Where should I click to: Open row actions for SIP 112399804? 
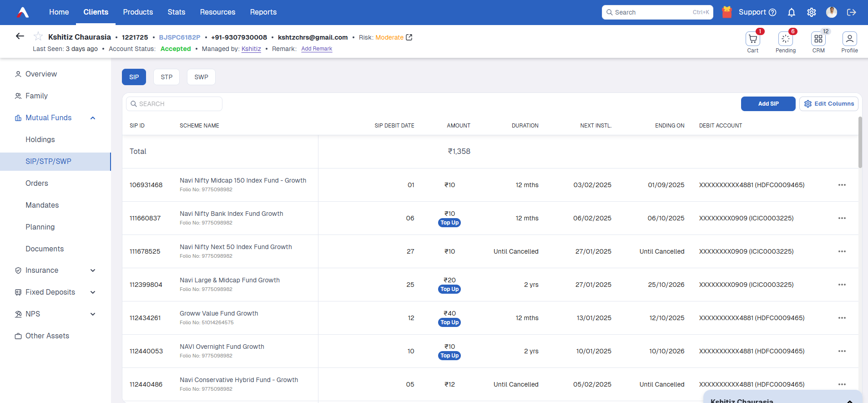(842, 285)
